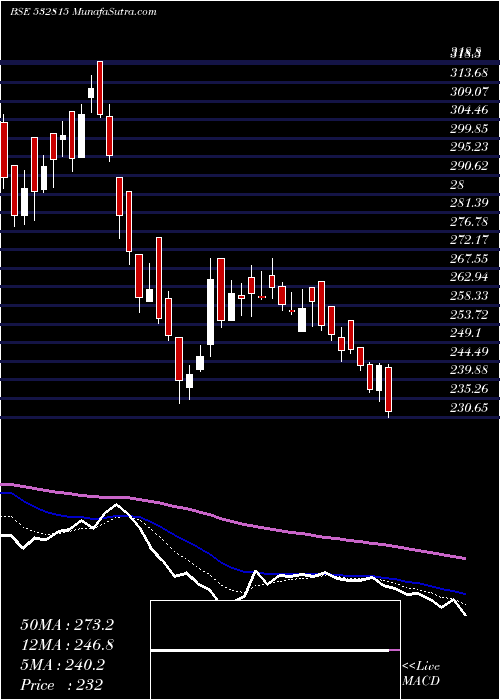Click the 281.39 axis value
This screenshot has width=500, height=700.
[469, 203]
